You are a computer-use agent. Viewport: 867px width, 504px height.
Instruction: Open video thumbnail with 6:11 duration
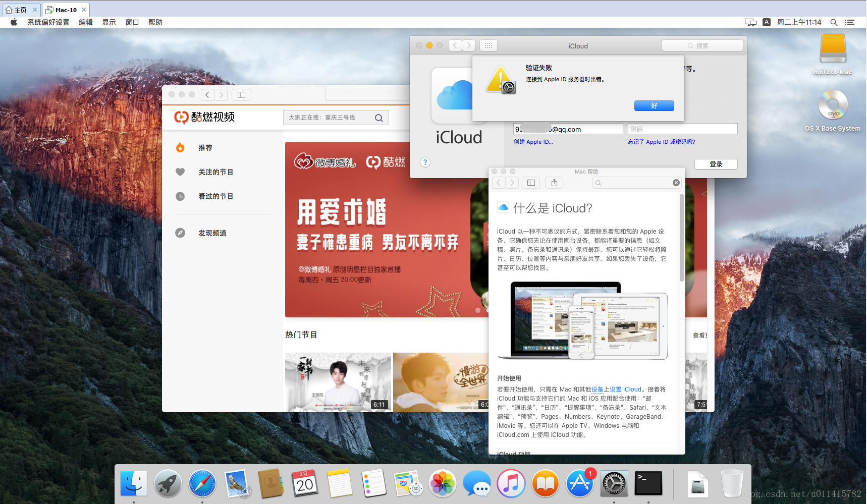(x=338, y=382)
